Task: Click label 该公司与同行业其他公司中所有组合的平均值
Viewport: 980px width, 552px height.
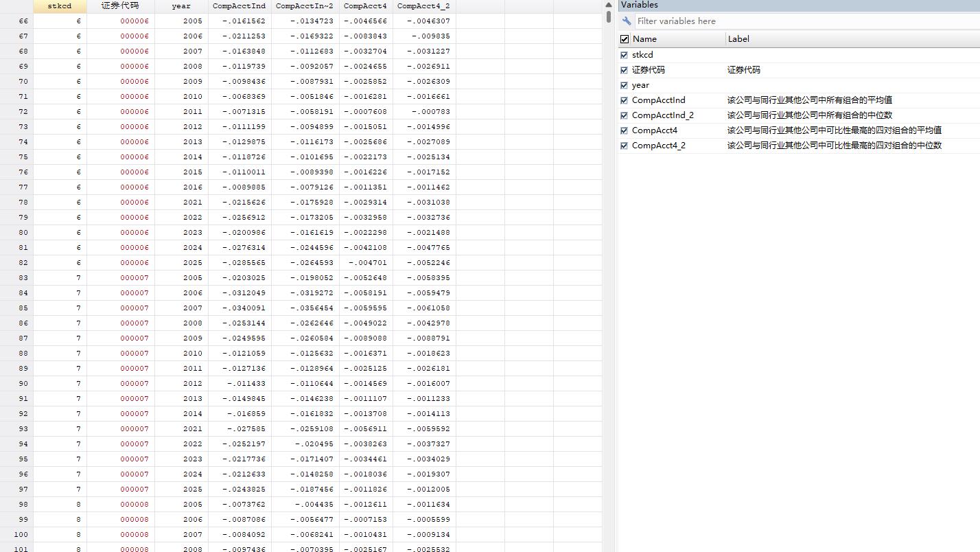Action: [810, 100]
